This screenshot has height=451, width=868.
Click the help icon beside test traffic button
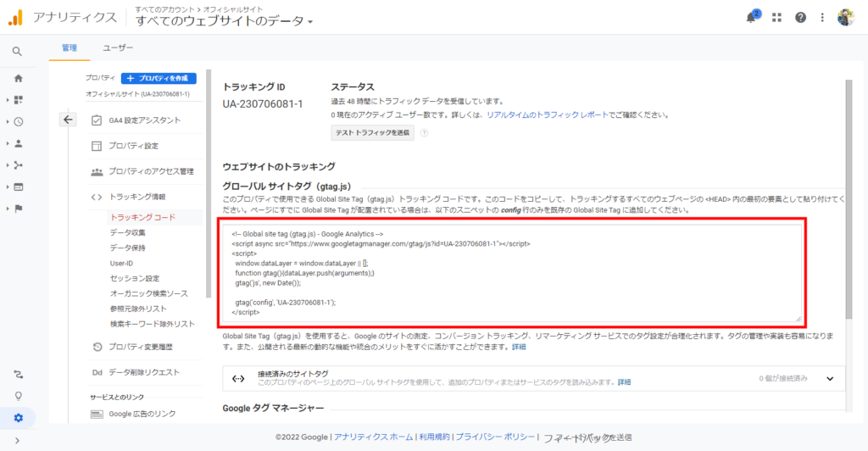[424, 133]
